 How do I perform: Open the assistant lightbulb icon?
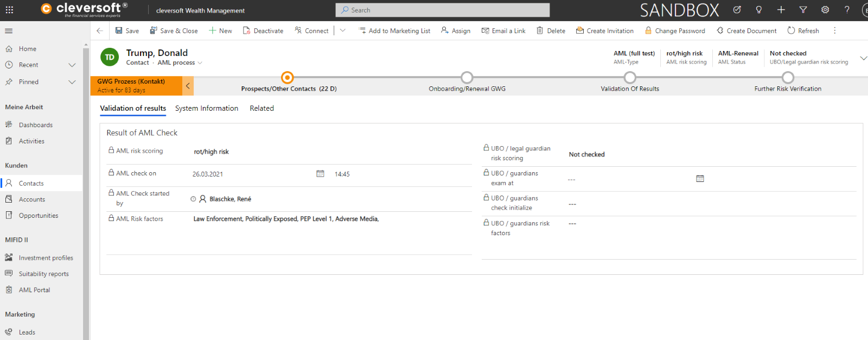coord(759,10)
